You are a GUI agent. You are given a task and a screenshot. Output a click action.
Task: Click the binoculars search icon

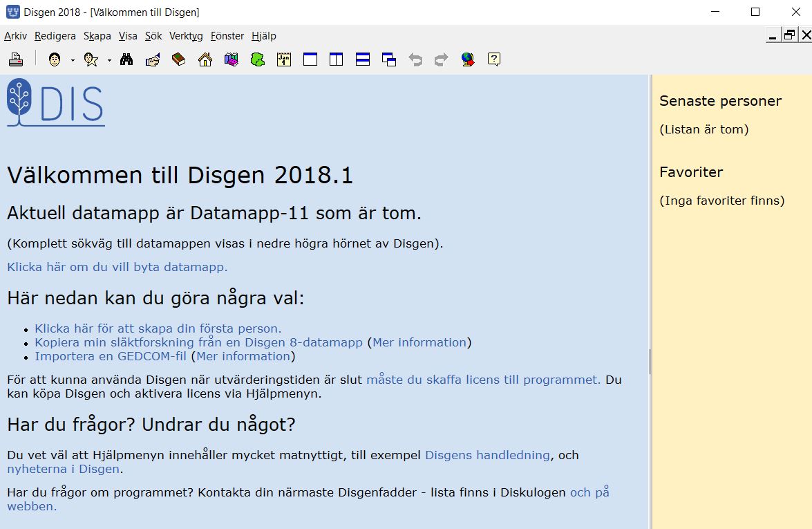126,59
